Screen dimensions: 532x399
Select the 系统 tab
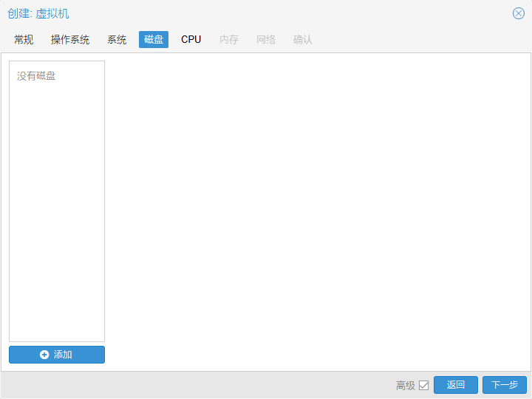pyautogui.click(x=117, y=39)
